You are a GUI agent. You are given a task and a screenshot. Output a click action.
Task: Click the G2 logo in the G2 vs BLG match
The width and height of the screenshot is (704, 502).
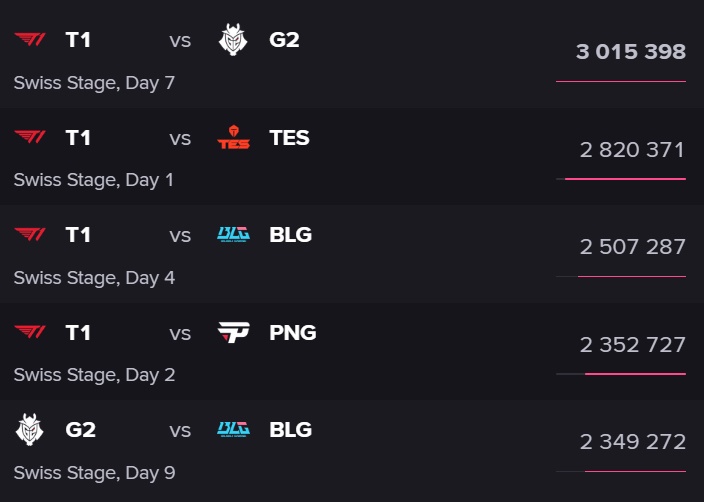pos(30,430)
